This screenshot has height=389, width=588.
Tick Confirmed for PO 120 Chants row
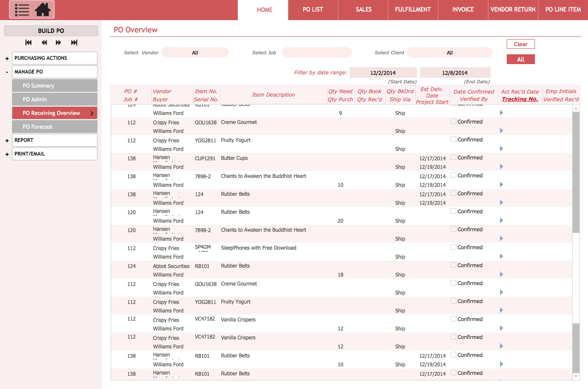[x=453, y=229]
